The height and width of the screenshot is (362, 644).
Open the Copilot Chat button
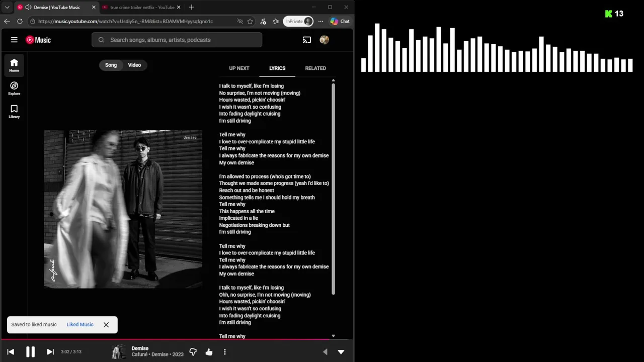click(x=340, y=21)
